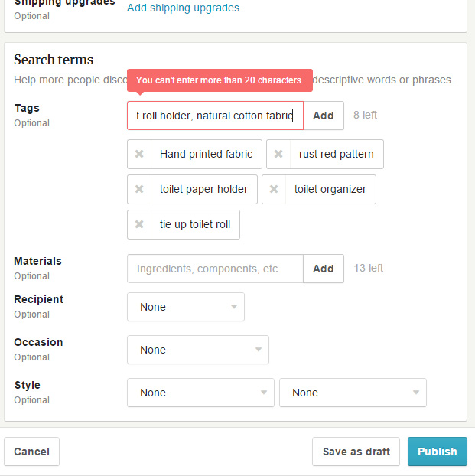Save the listing as draft
The image size is (475, 476).
tap(356, 452)
